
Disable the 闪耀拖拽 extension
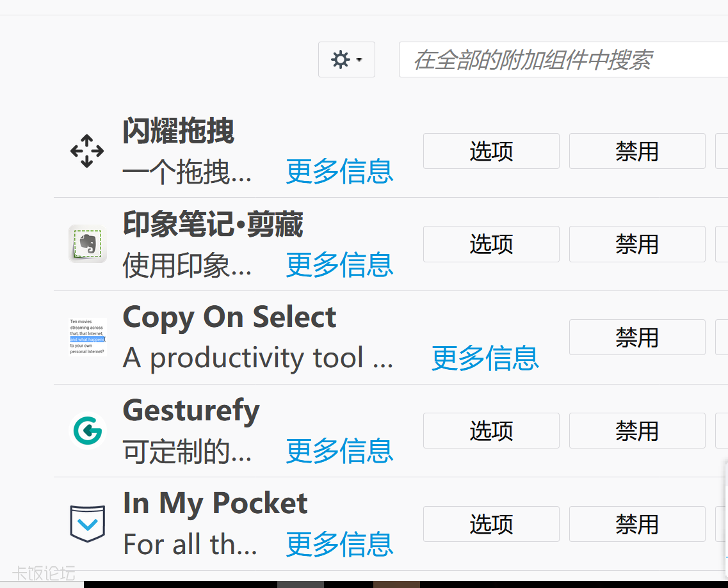pyautogui.click(x=637, y=152)
